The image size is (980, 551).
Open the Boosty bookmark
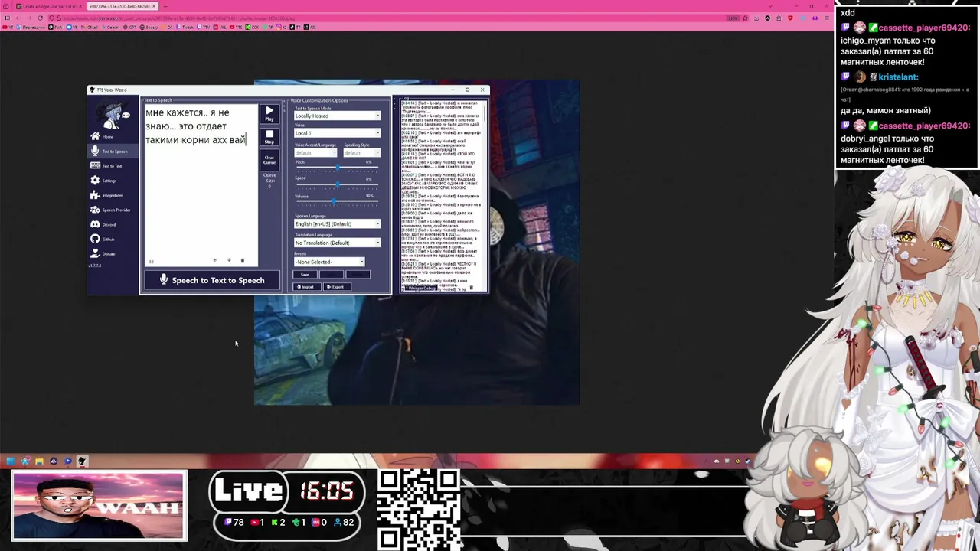[149, 27]
